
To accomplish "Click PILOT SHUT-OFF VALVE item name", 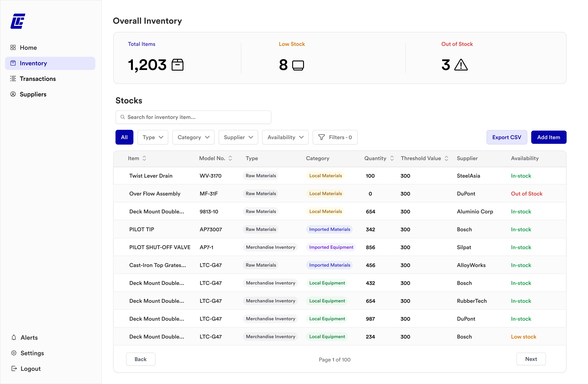I will tap(160, 247).
